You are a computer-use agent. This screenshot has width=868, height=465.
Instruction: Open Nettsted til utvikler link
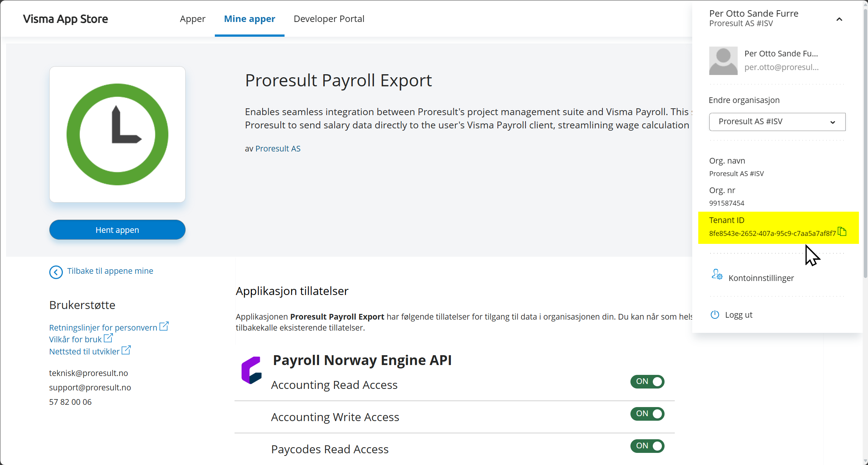click(x=84, y=351)
